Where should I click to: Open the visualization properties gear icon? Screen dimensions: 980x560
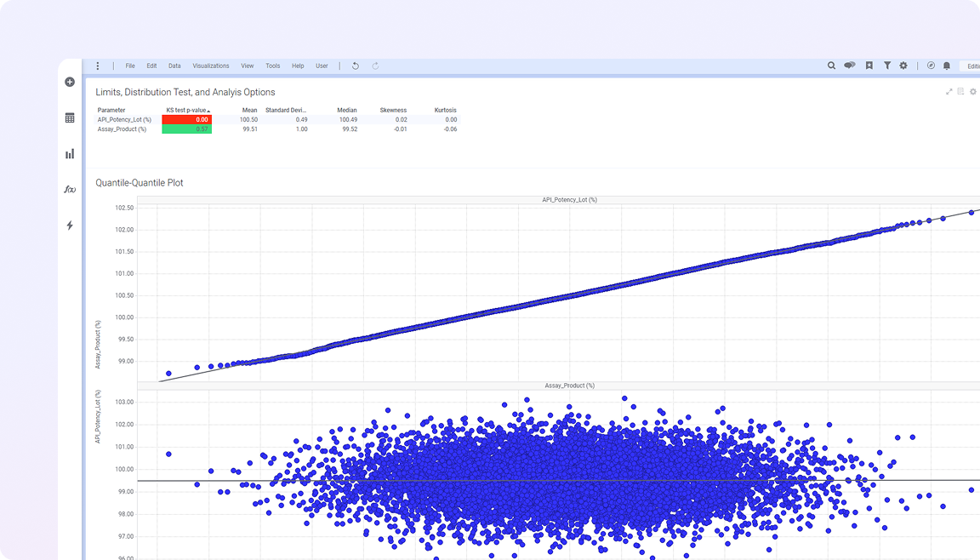point(973,91)
